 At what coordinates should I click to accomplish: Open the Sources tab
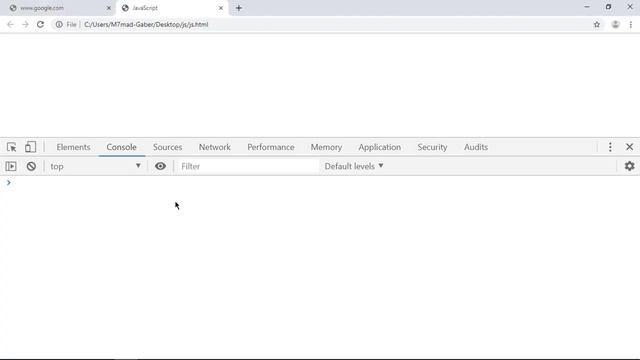[x=167, y=147]
